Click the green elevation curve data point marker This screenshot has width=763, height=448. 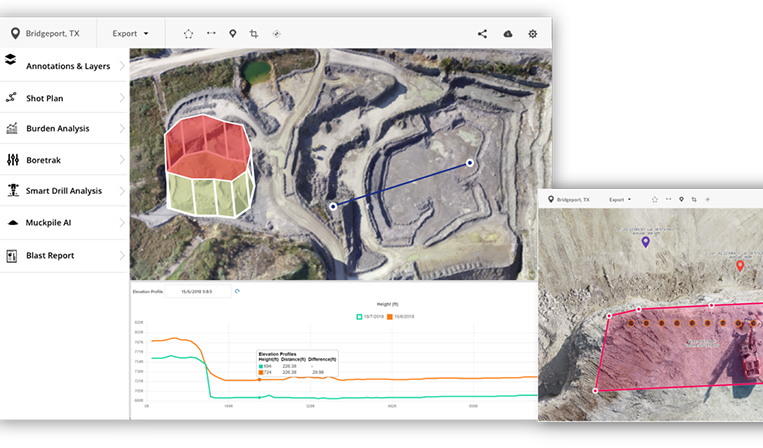click(259, 397)
